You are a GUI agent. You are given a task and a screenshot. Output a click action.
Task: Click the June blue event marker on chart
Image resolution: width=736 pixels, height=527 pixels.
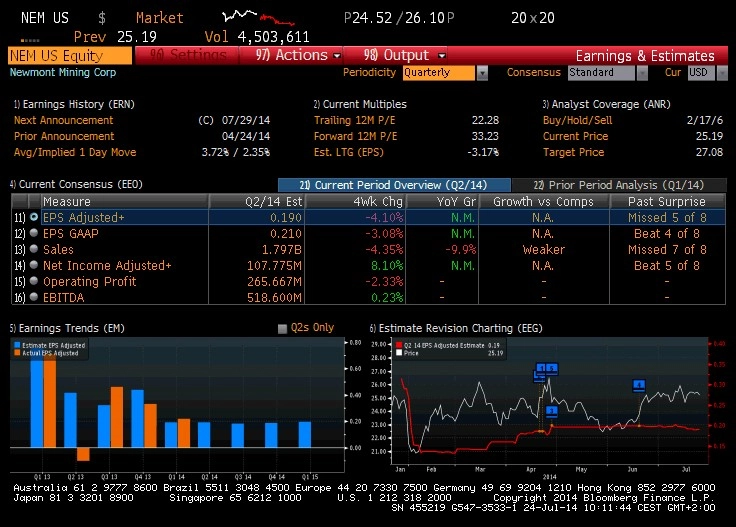coord(639,386)
